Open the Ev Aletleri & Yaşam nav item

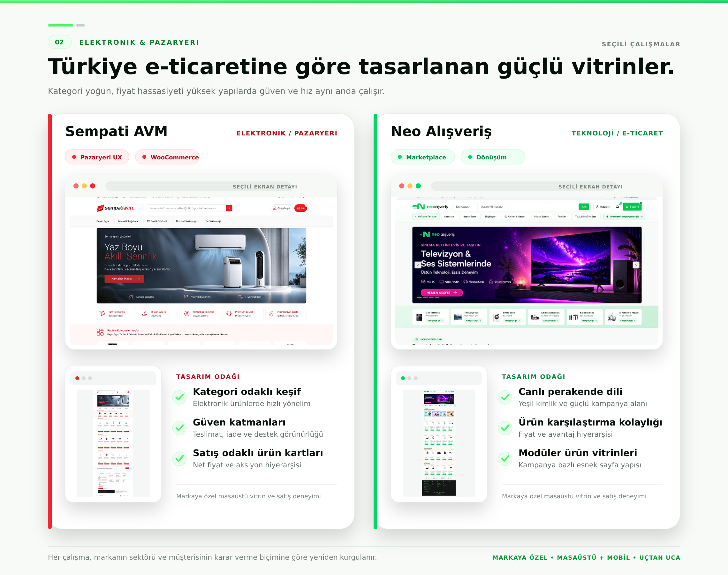[x=516, y=217]
